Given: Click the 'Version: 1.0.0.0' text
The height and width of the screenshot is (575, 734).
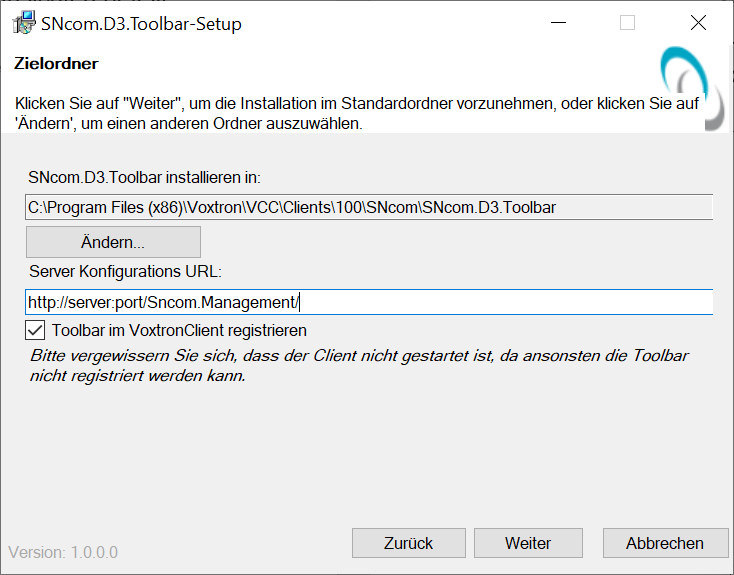Looking at the screenshot, I should [x=63, y=552].
